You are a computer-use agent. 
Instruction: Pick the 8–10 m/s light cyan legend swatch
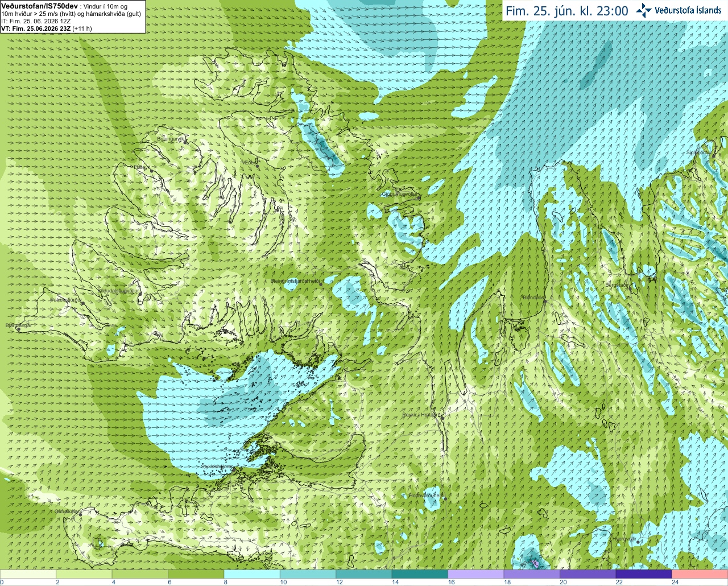click(x=252, y=574)
